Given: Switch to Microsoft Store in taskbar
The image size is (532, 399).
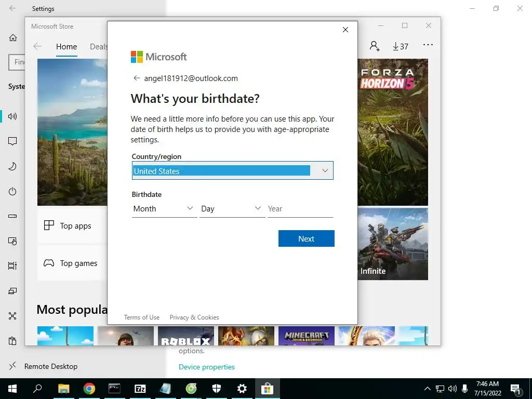Looking at the screenshot, I should tap(268, 389).
